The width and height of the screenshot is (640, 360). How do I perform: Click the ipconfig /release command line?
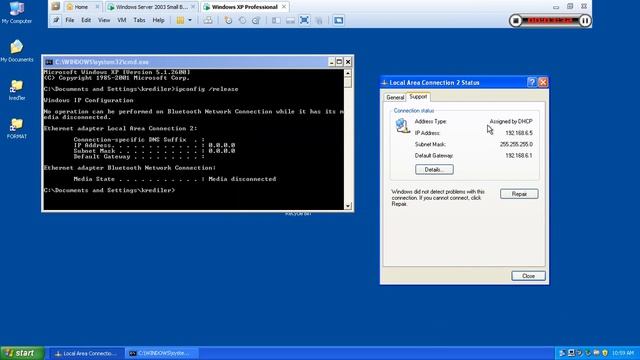[141, 89]
